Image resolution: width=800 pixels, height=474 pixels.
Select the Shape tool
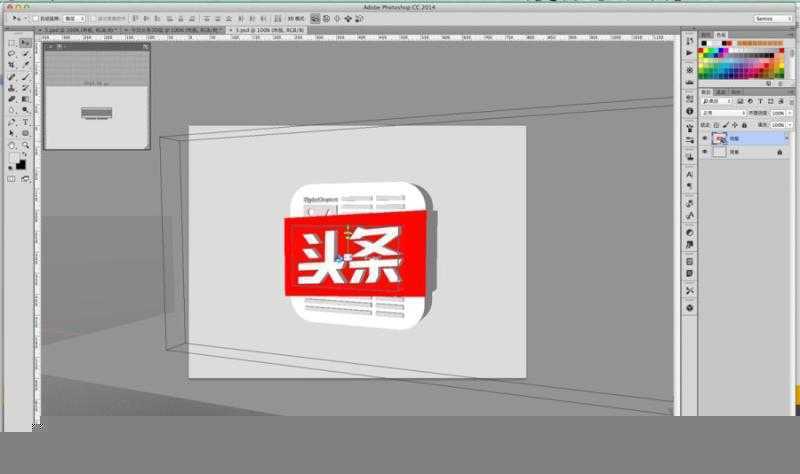(25, 133)
